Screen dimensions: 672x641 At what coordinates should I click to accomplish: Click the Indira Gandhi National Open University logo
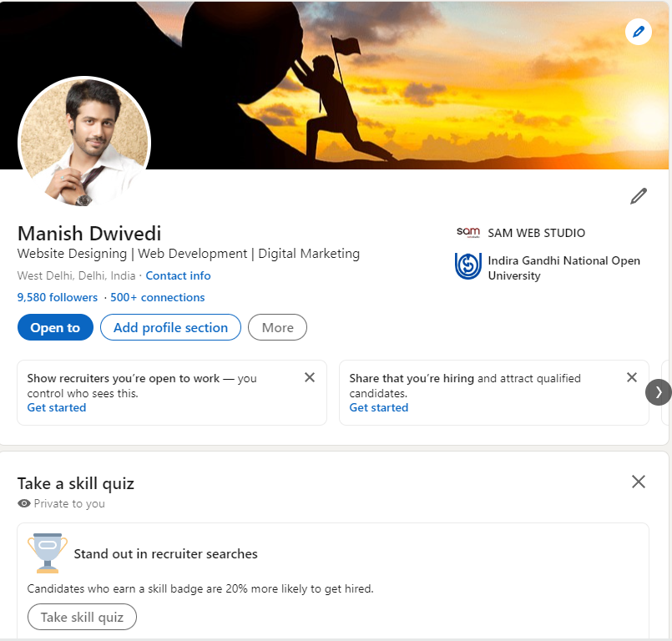tap(468, 267)
